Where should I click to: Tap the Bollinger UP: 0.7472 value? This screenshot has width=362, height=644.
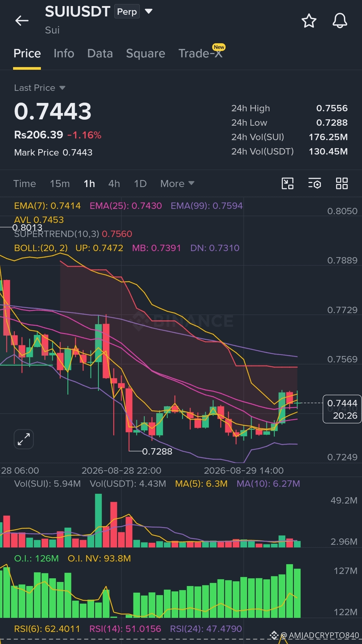pyautogui.click(x=99, y=248)
